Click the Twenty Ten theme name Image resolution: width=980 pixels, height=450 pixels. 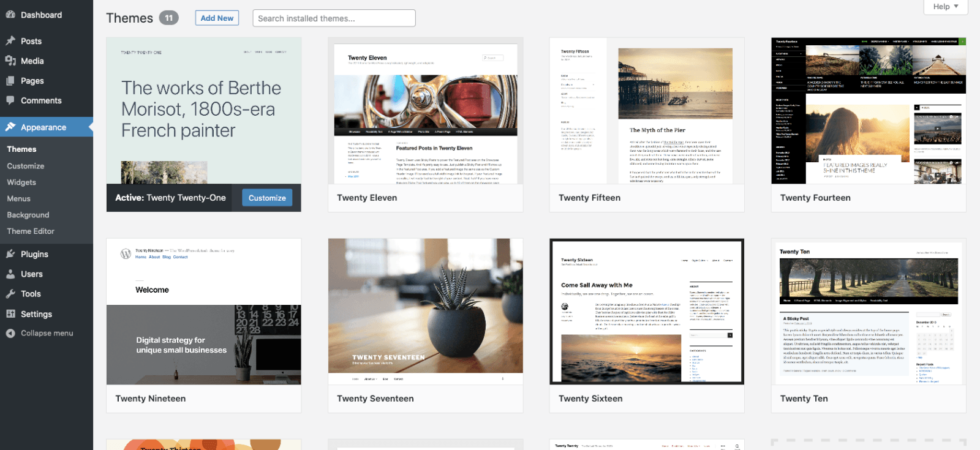pos(804,399)
